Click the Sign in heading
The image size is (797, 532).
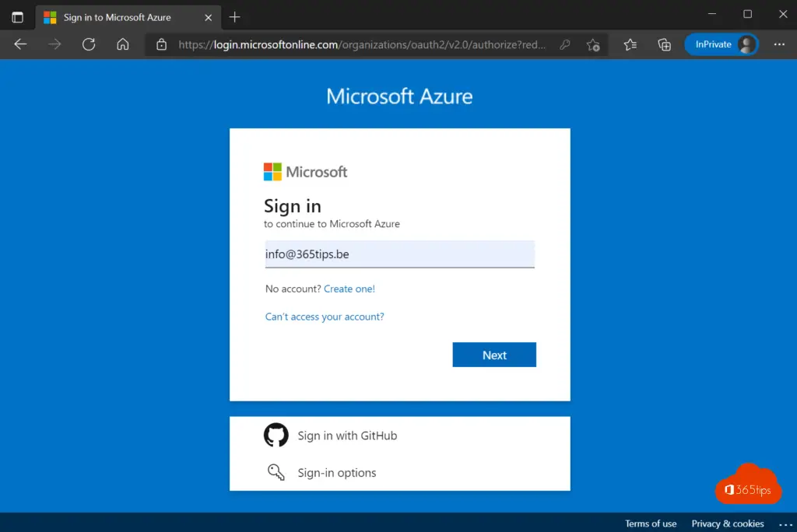tap(293, 206)
